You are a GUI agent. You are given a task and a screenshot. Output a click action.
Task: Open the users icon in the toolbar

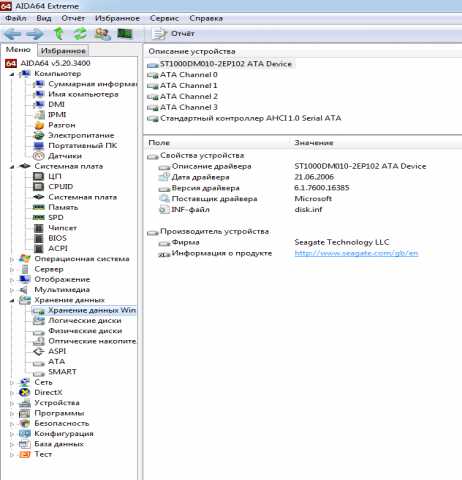pos(103,34)
